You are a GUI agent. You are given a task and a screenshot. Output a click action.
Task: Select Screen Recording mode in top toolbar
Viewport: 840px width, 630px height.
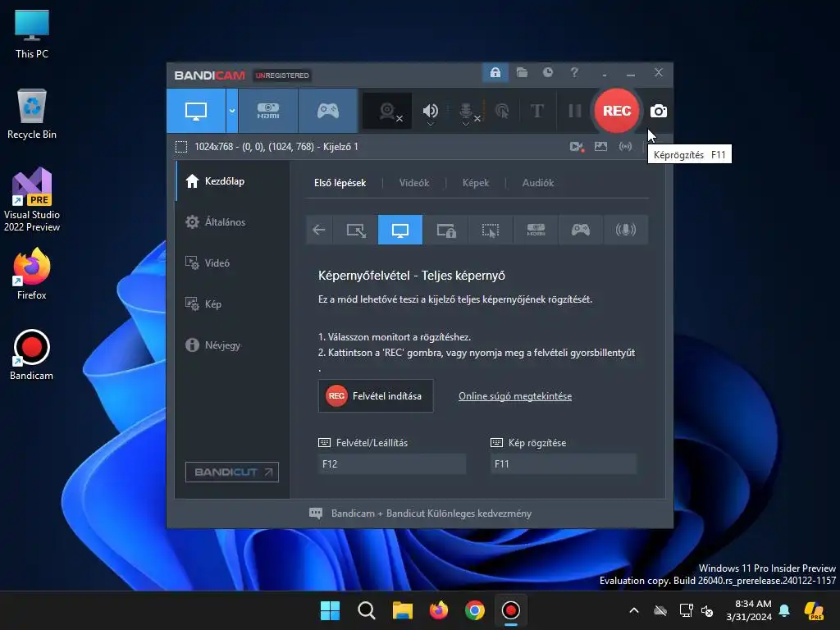pyautogui.click(x=196, y=111)
